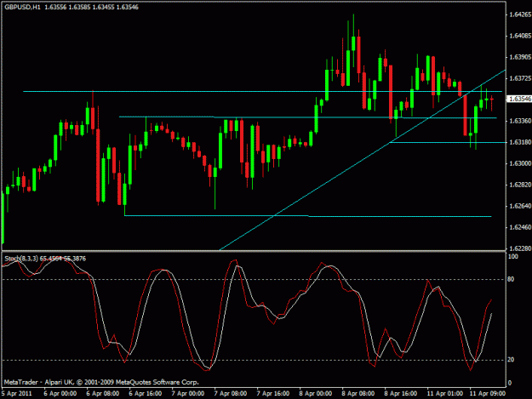Click the 1.62820 price axis label
The height and width of the screenshot is (399, 532).
tap(520, 185)
